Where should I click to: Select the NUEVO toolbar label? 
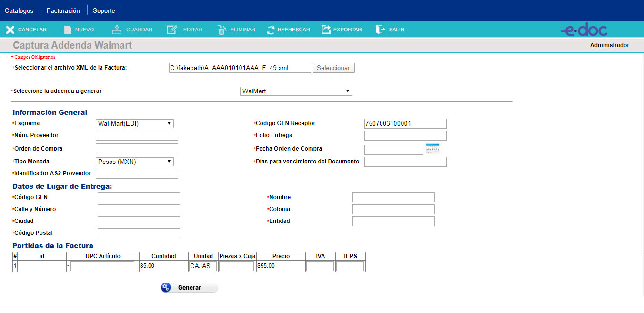point(84,30)
